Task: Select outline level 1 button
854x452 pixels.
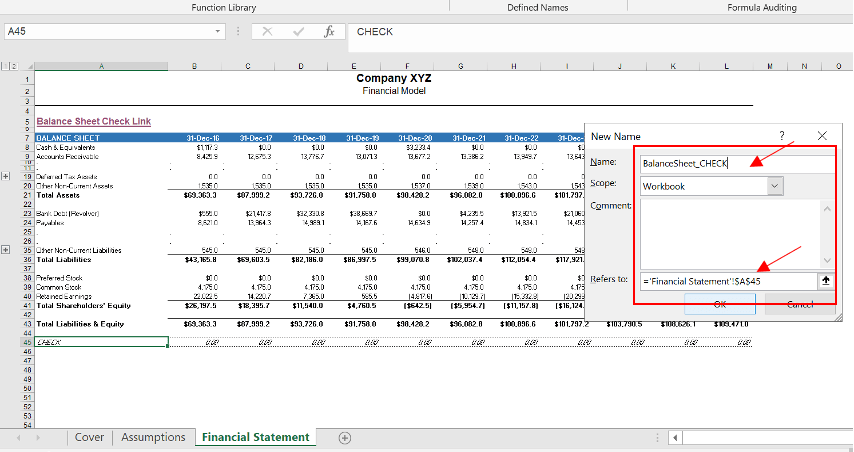Action: (5, 66)
